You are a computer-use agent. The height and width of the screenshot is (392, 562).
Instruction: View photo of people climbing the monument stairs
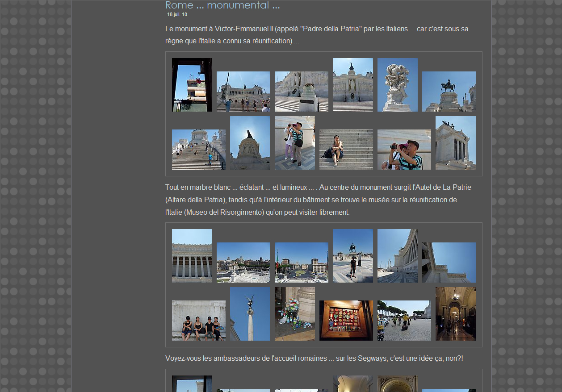[x=199, y=150]
